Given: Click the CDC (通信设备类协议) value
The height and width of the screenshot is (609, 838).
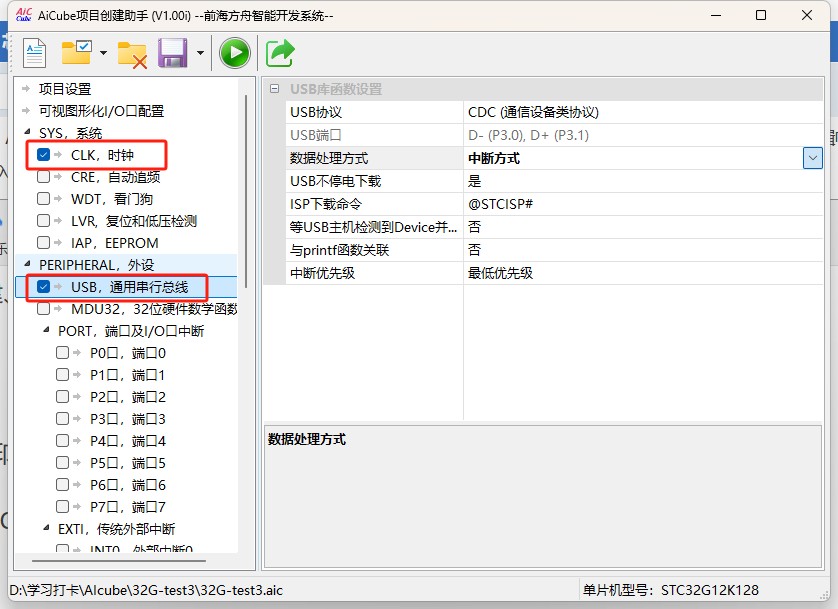Looking at the screenshot, I should pos(533,112).
